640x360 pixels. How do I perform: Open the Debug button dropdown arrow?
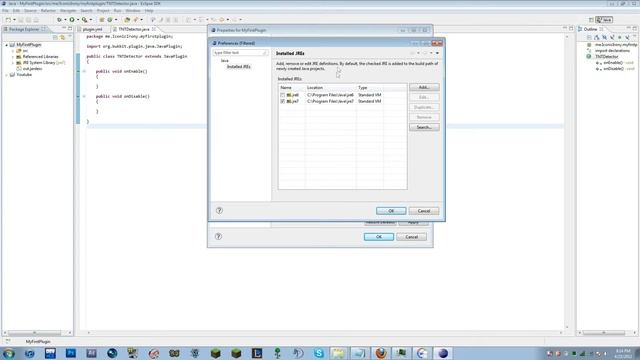65,20
